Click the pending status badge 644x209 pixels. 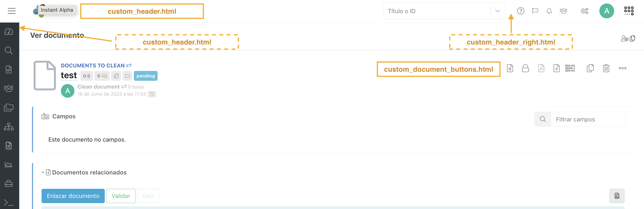146,76
